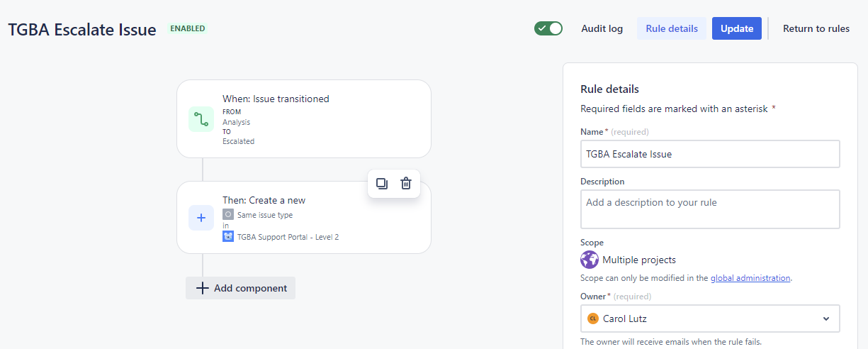Delete the Create a new component
The image size is (868, 349).
coord(406,184)
